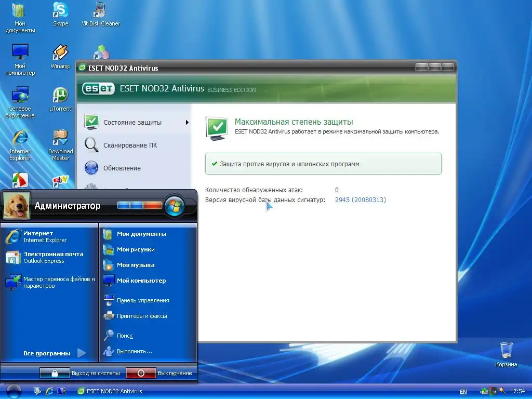Launch Skype from the desktop
Image resolution: width=532 pixels, height=399 pixels.
click(x=60, y=14)
